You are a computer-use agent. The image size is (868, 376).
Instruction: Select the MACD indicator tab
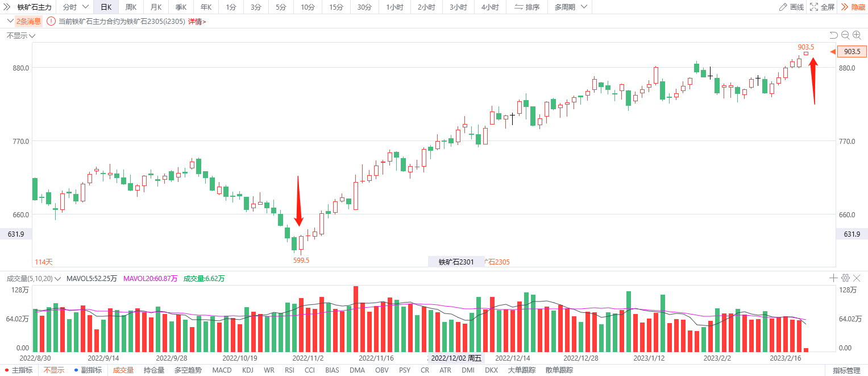(222, 370)
